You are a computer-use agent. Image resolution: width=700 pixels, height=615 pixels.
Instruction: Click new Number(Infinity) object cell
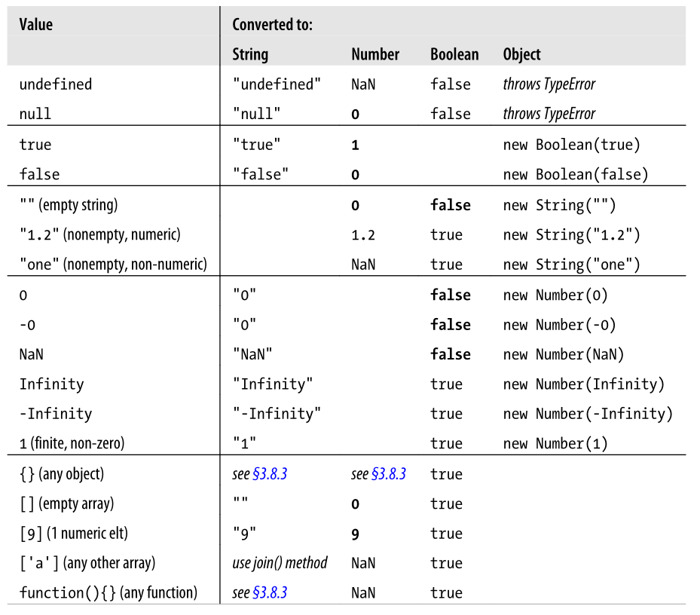583,384
